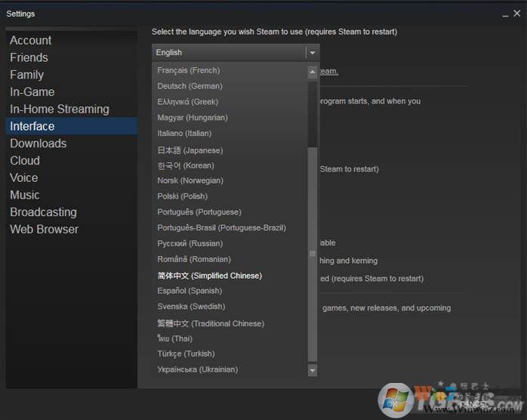Open the Account settings tab
Screen dimensions: 527x420
pos(31,40)
